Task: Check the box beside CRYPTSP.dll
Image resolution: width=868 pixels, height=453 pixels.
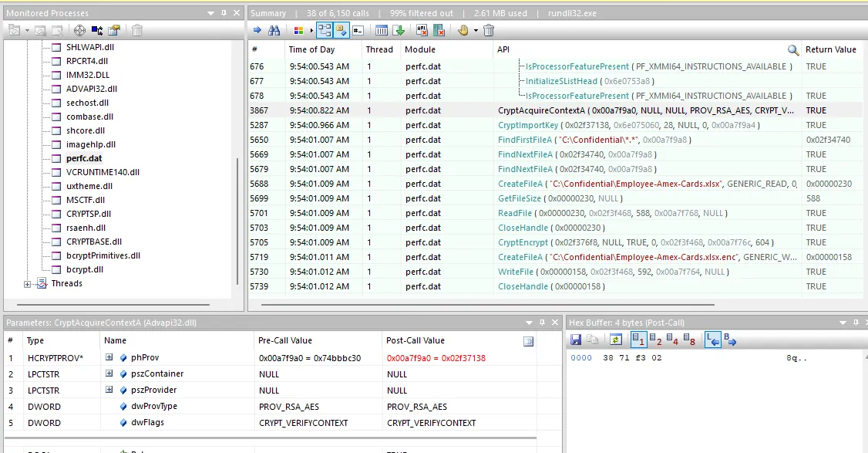Action: pyautogui.click(x=56, y=214)
